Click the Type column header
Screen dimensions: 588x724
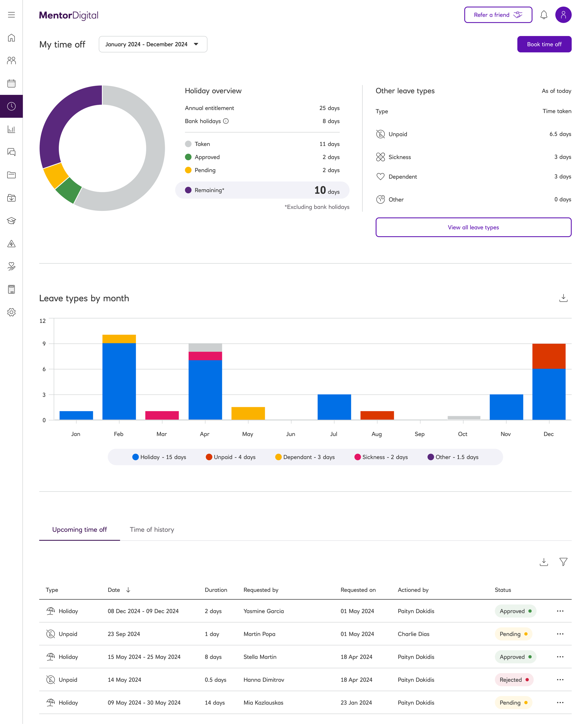click(52, 590)
